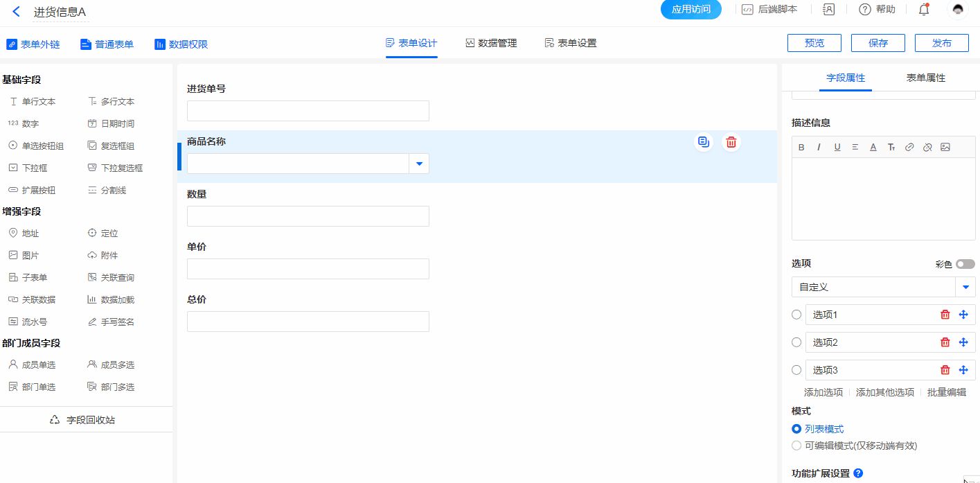Click the help icon beside 功能扩展设置
This screenshot has height=483, width=980.
[858, 473]
